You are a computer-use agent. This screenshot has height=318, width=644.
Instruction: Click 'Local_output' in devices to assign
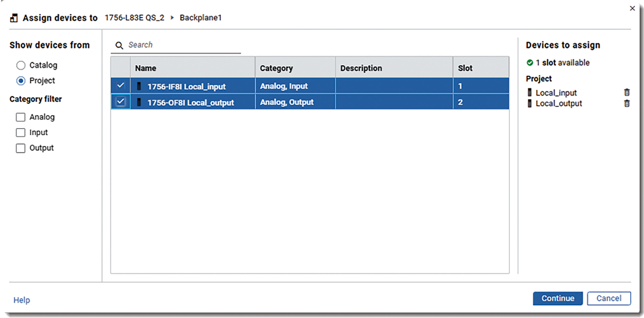[559, 103]
